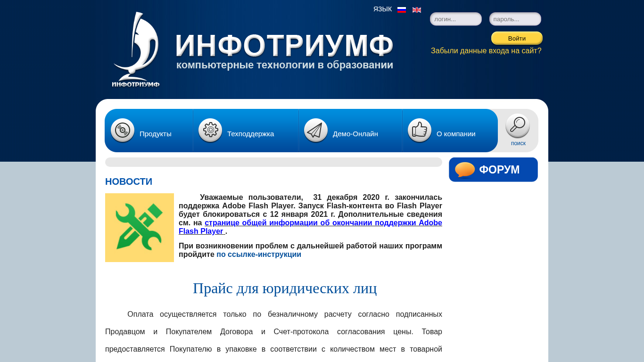Viewport: 644px width, 362px height.
Task: Click the green wrench and pencil news image
Action: click(140, 228)
